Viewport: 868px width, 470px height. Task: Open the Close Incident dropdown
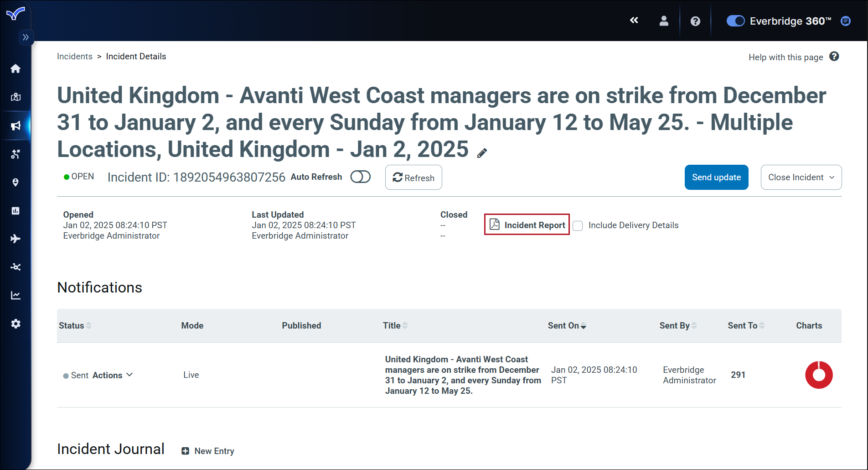pyautogui.click(x=801, y=177)
